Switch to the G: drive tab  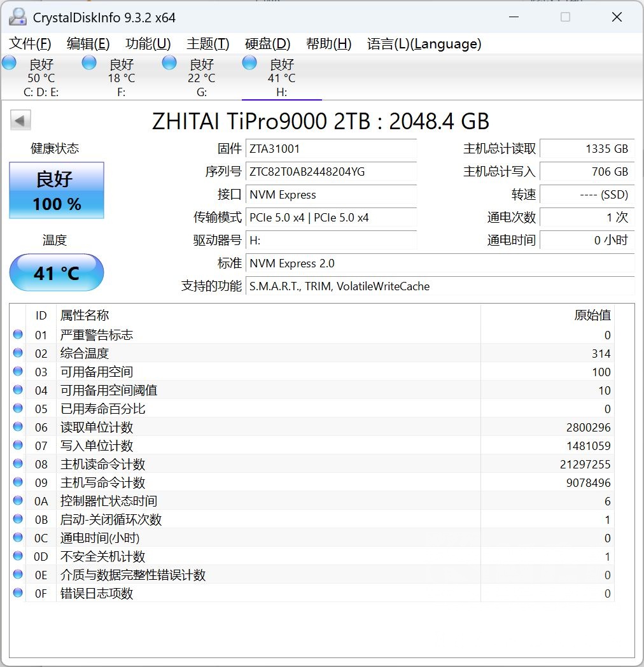click(201, 76)
